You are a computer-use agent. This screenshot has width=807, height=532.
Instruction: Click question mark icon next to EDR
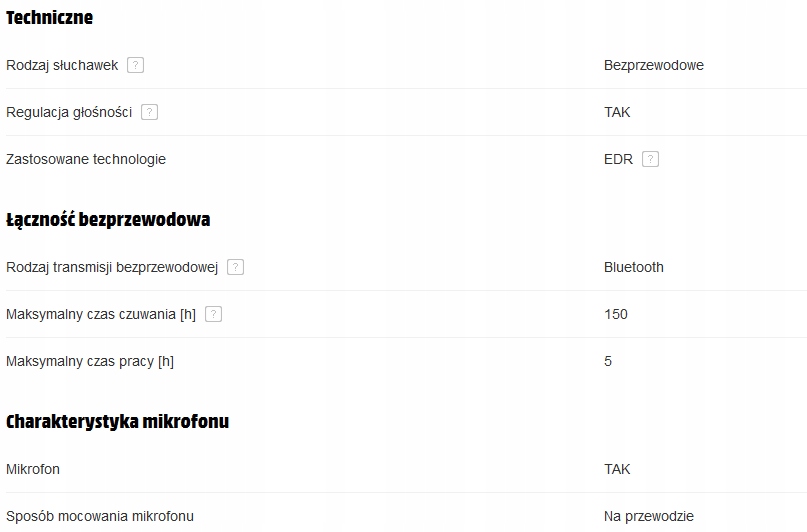[650, 159]
